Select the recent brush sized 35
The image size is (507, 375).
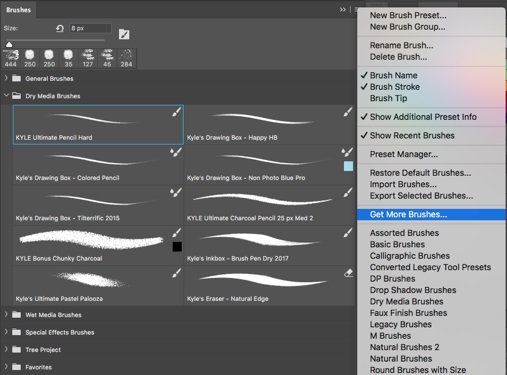click(x=68, y=58)
